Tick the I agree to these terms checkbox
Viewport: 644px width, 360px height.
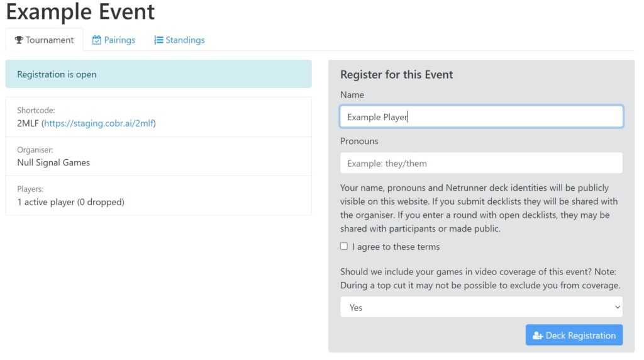344,246
